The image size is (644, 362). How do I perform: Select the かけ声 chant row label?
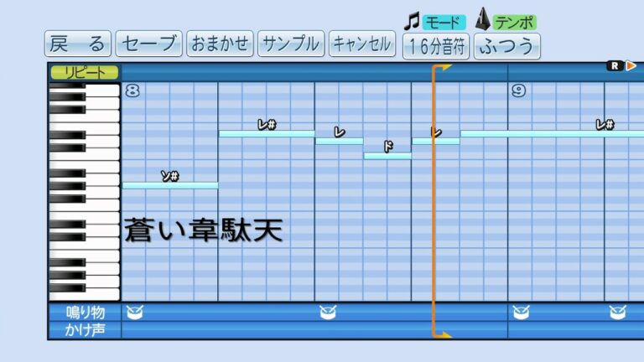[85, 329]
